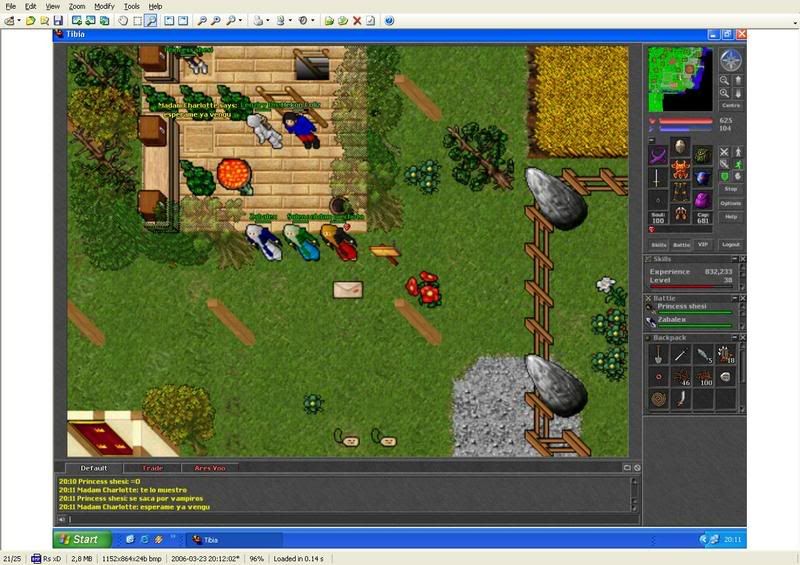Click the blue help icon in viewer toolbar

tap(389, 20)
